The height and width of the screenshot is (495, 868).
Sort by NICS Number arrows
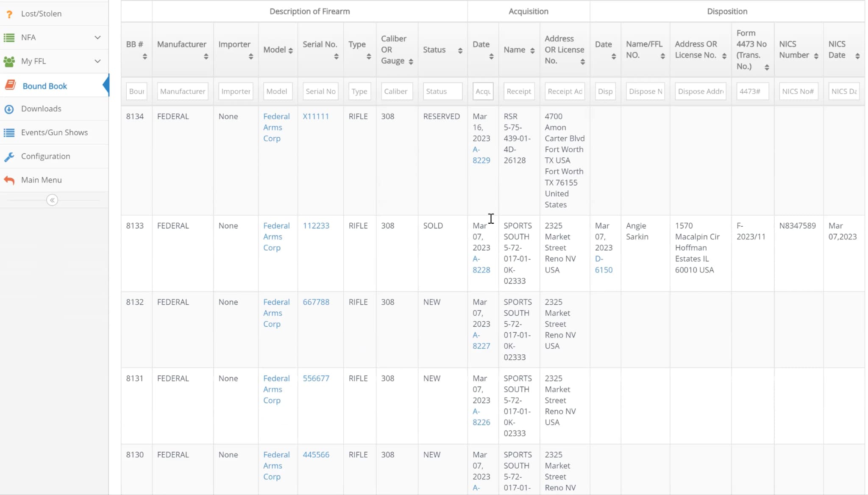(816, 56)
